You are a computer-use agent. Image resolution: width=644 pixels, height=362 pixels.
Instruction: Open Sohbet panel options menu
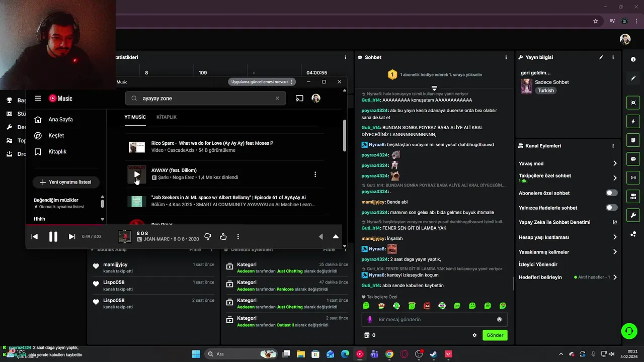click(506, 57)
